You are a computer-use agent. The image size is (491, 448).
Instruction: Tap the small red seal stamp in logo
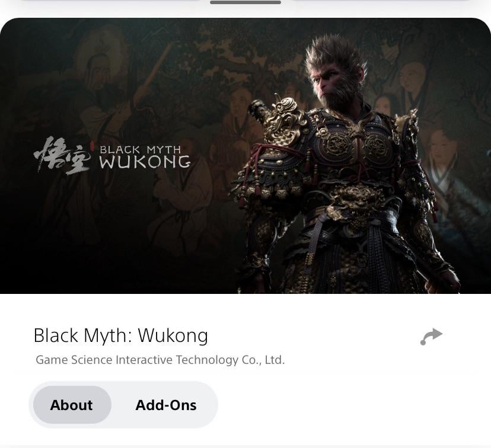[x=92, y=146]
